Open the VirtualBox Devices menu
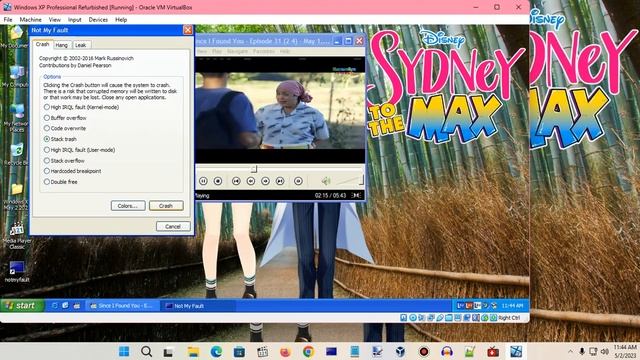This screenshot has height=360, width=640. [98, 20]
